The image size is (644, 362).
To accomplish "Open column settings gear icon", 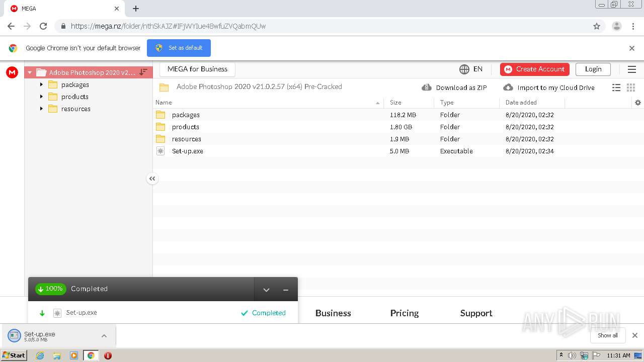I will 638,103.
